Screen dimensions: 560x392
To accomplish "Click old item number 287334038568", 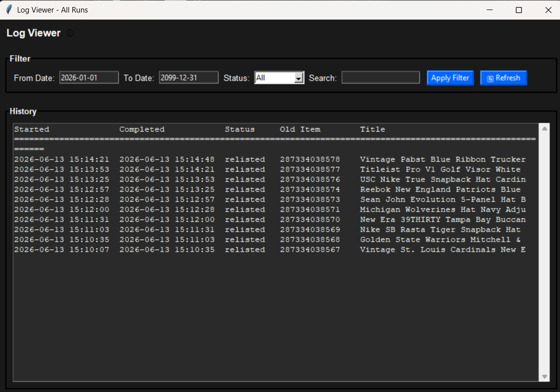I will [310, 239].
